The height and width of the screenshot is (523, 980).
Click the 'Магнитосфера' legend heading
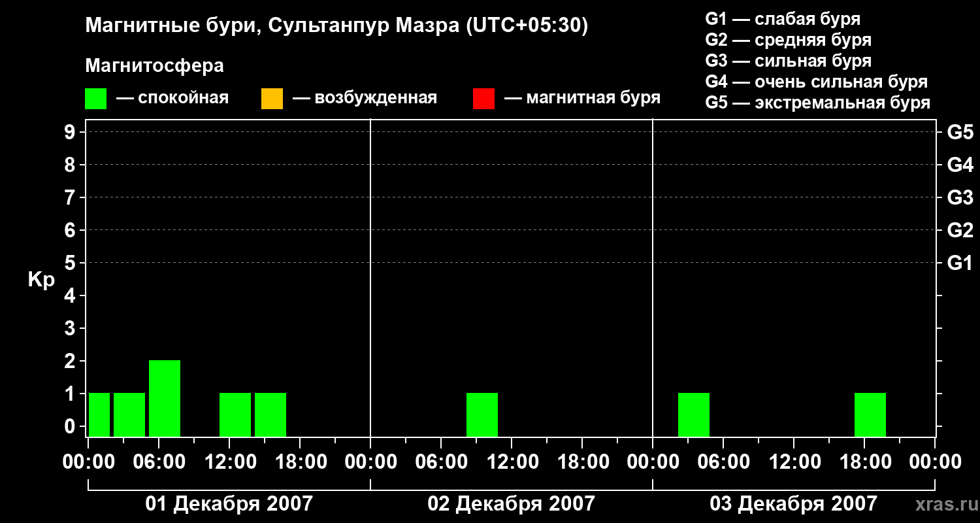pyautogui.click(x=154, y=66)
